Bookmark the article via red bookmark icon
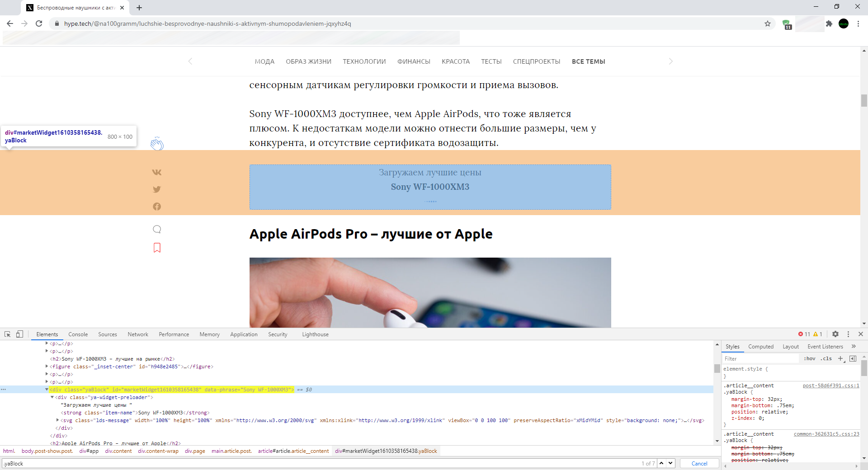 click(x=156, y=248)
